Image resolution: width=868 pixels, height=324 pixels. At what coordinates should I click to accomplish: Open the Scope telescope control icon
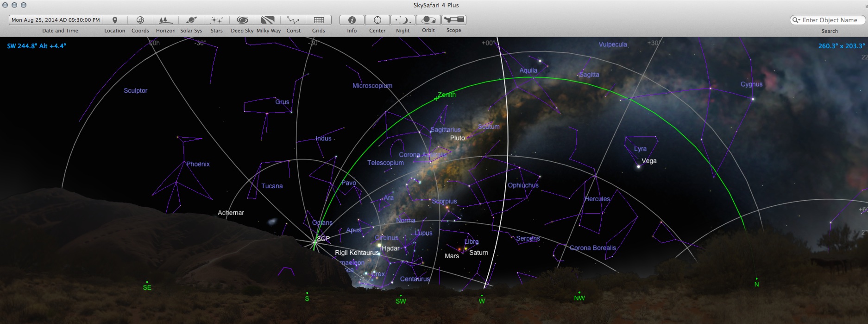coord(454,20)
